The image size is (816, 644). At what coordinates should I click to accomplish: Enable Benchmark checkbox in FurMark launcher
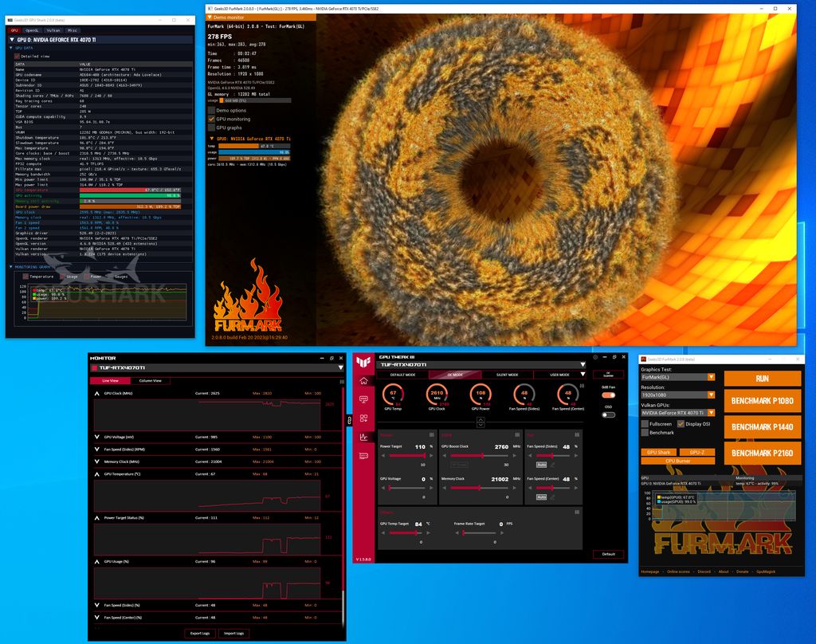pyautogui.click(x=645, y=433)
